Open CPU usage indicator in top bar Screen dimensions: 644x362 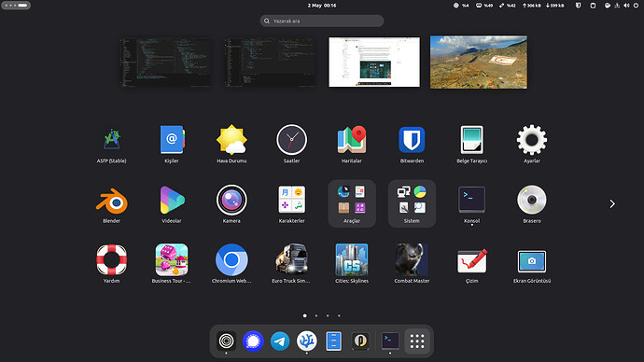pyautogui.click(x=461, y=6)
